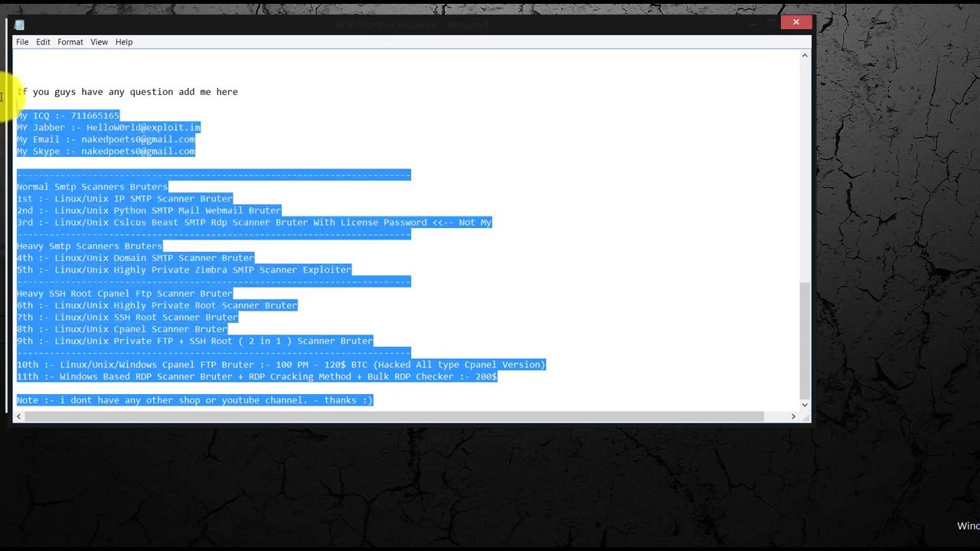Click the line "If you guys have any question add me here"
The image size is (980, 551).
[127, 92]
